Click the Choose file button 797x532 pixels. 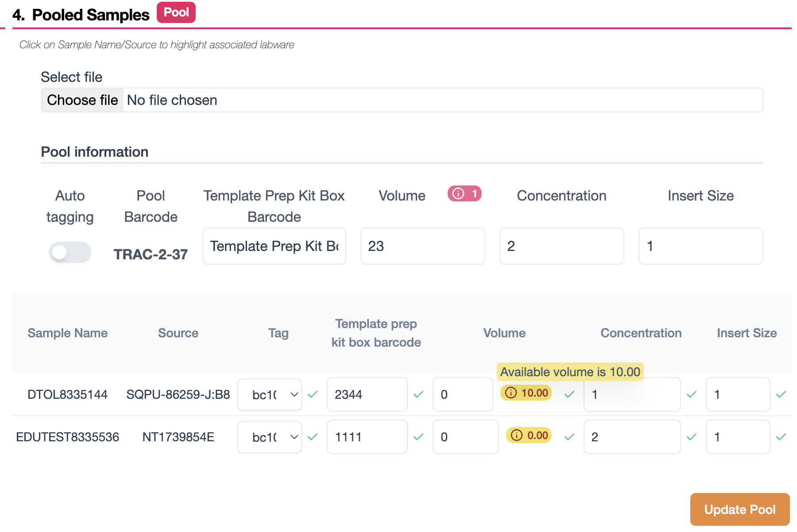(82, 100)
